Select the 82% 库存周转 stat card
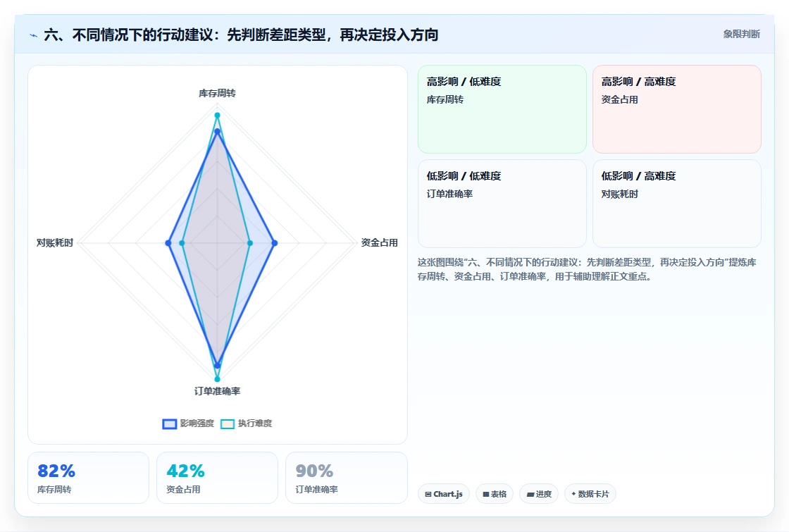 tap(89, 478)
